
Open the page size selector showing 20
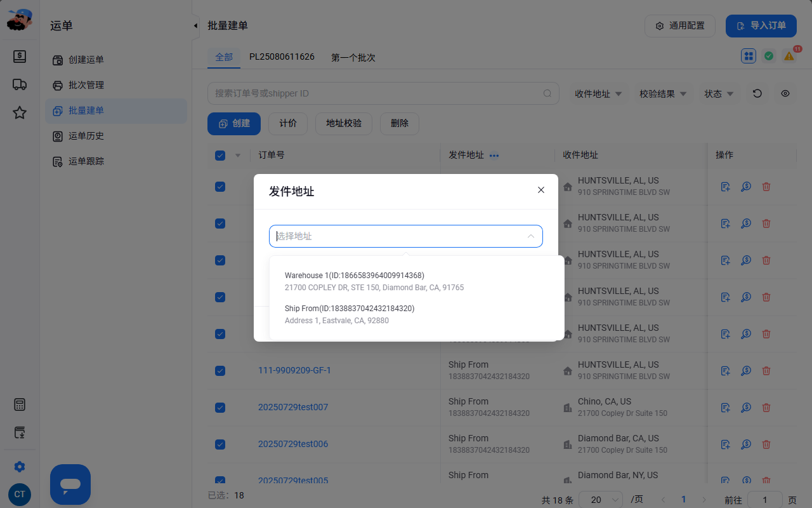click(x=601, y=500)
